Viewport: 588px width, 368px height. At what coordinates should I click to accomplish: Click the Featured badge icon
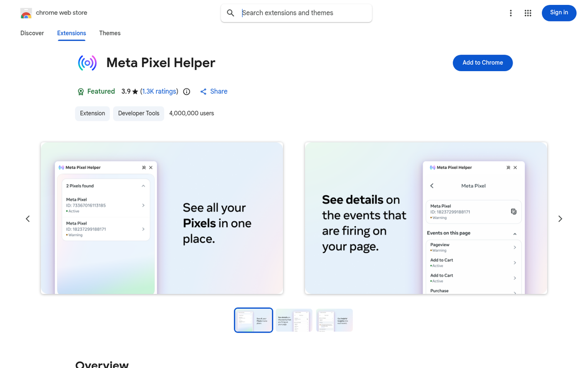81,92
